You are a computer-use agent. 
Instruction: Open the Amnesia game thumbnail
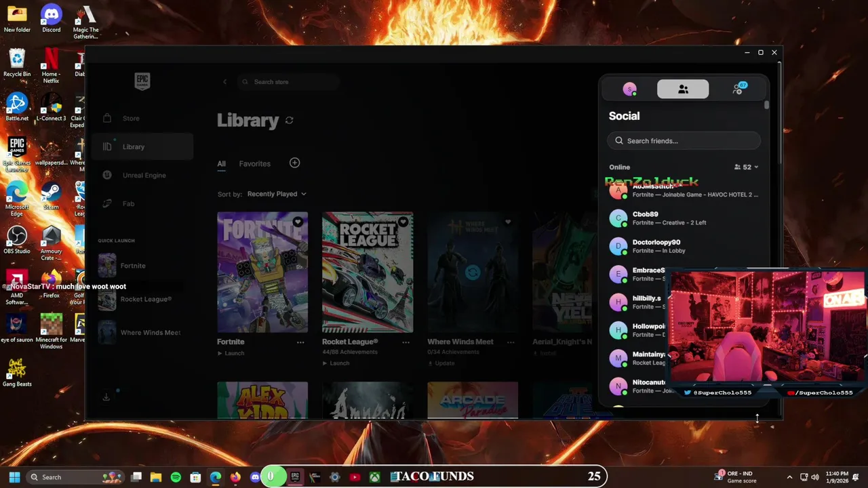[368, 400]
